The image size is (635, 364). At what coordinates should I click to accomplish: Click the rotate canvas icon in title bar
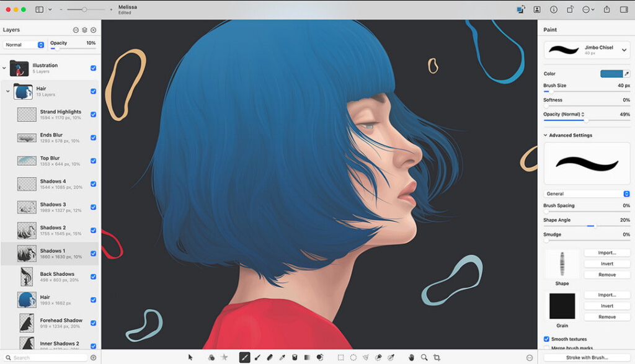coord(570,9)
